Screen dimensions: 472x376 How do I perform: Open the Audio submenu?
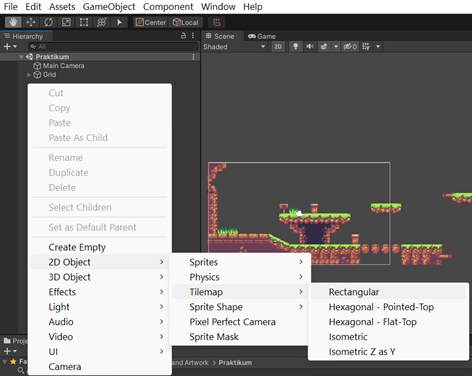[99, 322]
